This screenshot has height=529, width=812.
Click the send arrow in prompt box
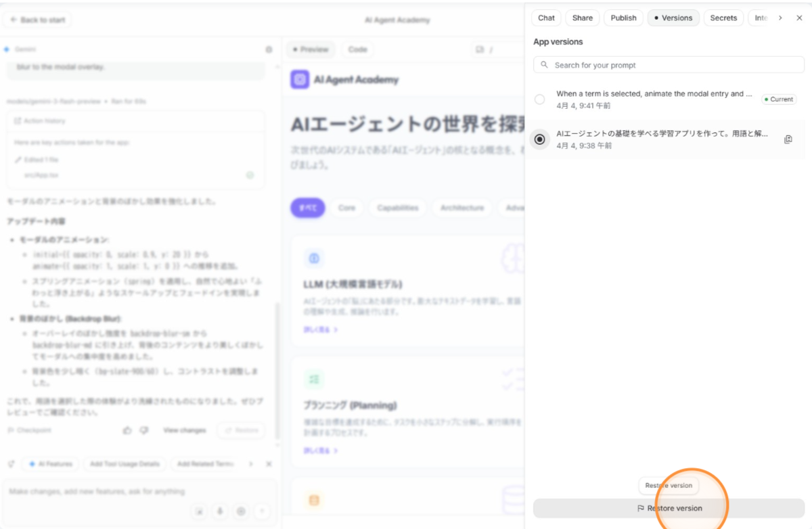(263, 511)
